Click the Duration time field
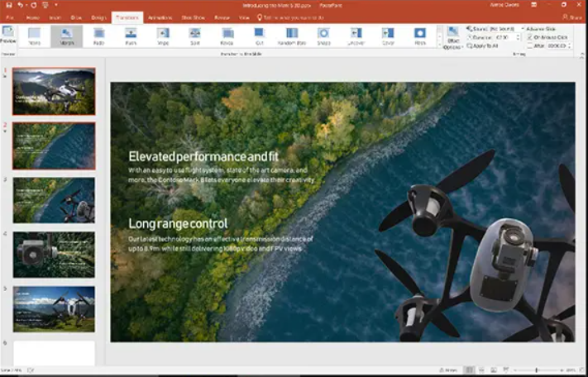This screenshot has height=377, width=588. (x=504, y=37)
